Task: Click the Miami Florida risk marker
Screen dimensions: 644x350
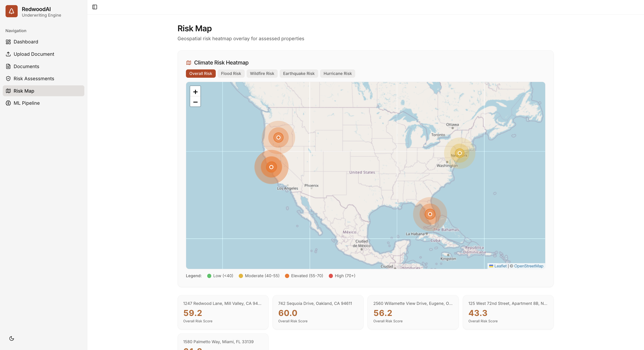Action: click(430, 214)
